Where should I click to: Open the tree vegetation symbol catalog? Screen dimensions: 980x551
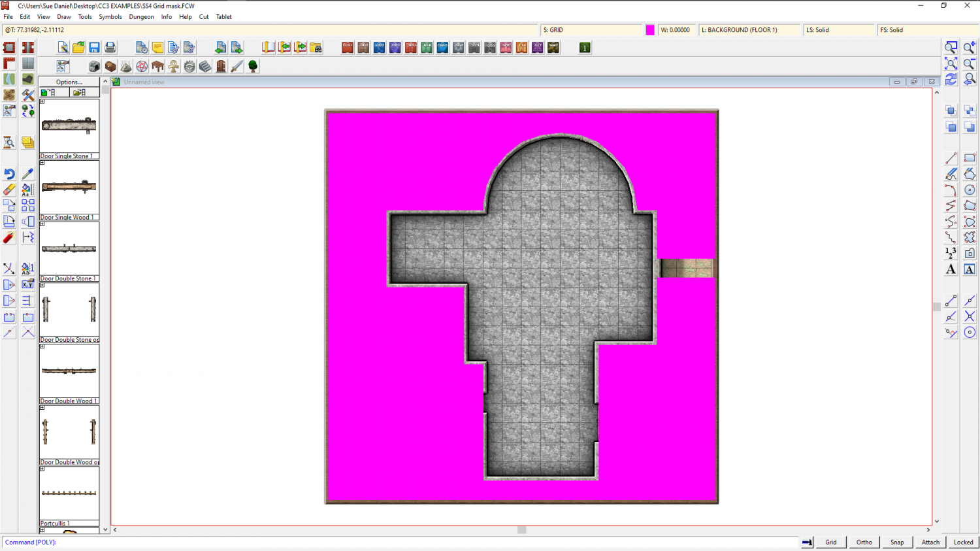253,66
